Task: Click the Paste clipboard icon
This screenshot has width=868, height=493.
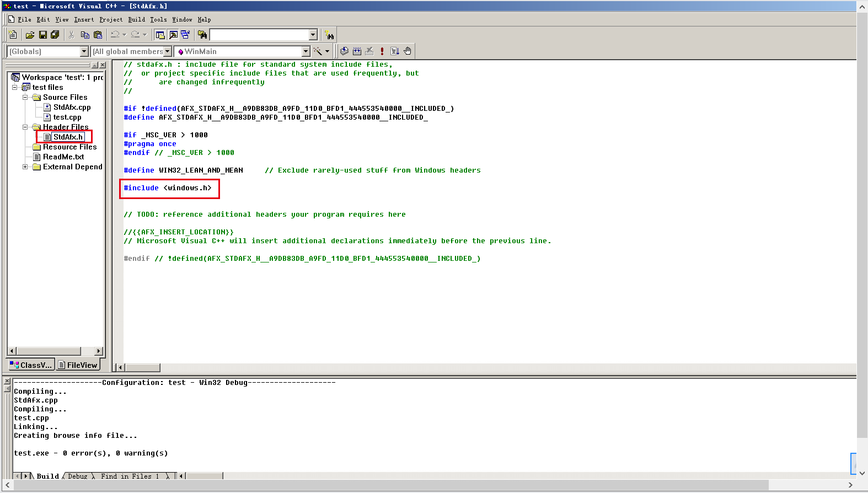Action: (98, 35)
